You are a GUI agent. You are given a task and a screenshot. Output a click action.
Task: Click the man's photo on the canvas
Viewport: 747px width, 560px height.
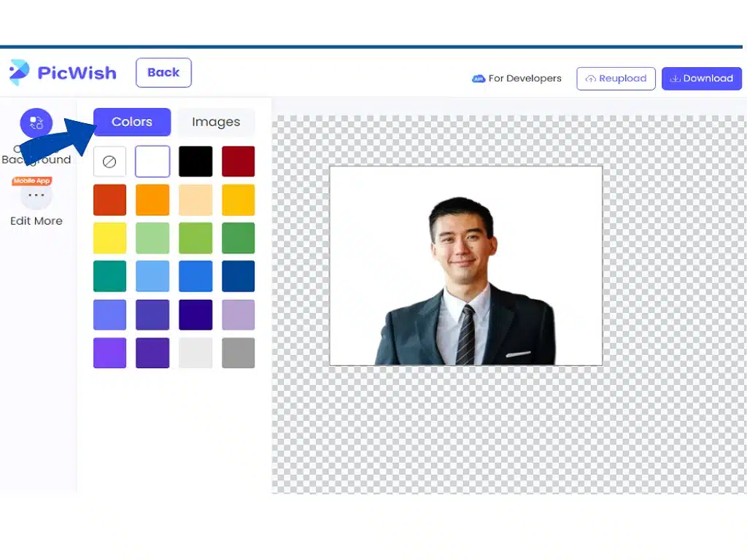click(464, 265)
